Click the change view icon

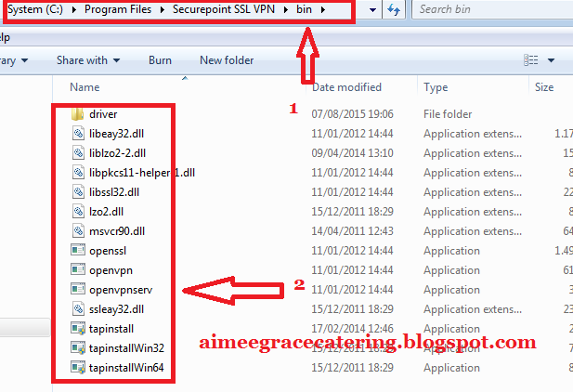(530, 60)
